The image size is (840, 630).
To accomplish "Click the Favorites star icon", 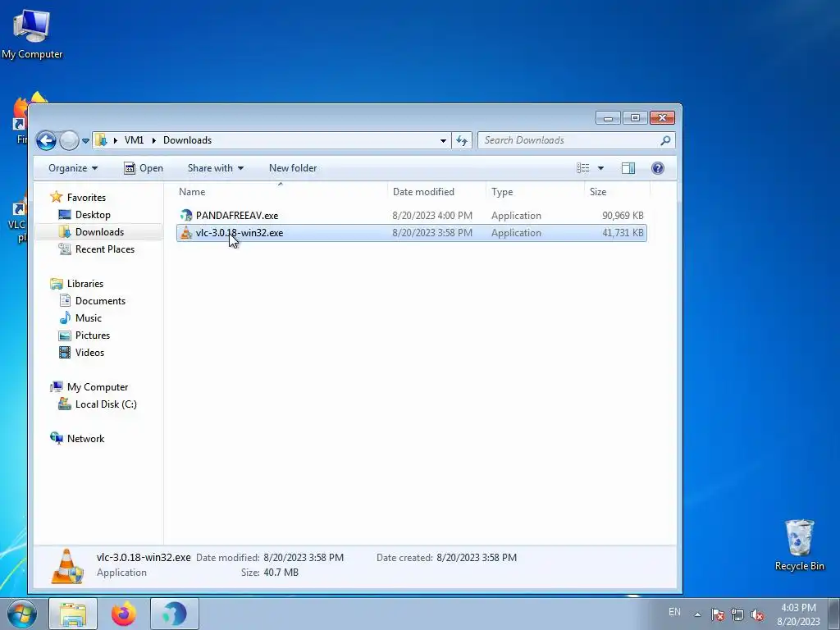I will (x=57, y=197).
